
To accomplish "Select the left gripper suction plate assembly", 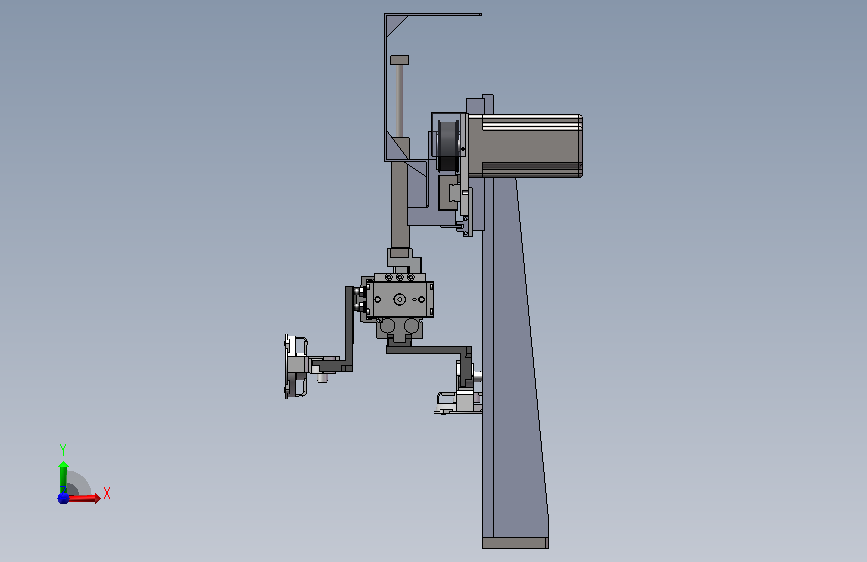I will click(x=296, y=366).
